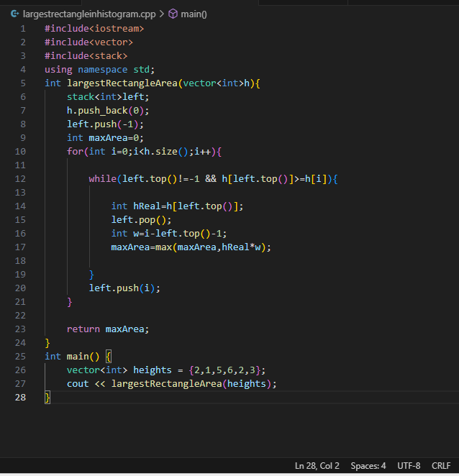Image resolution: width=459 pixels, height=476 pixels.
Task: Click heights vector initializer {2,1,5,6,2,3}
Action: coord(224,370)
